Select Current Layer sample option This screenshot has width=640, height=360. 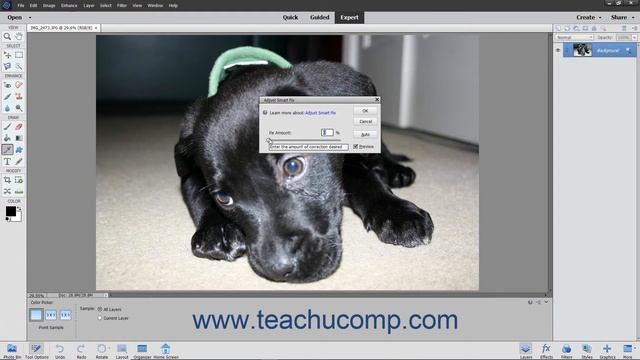pos(100,318)
